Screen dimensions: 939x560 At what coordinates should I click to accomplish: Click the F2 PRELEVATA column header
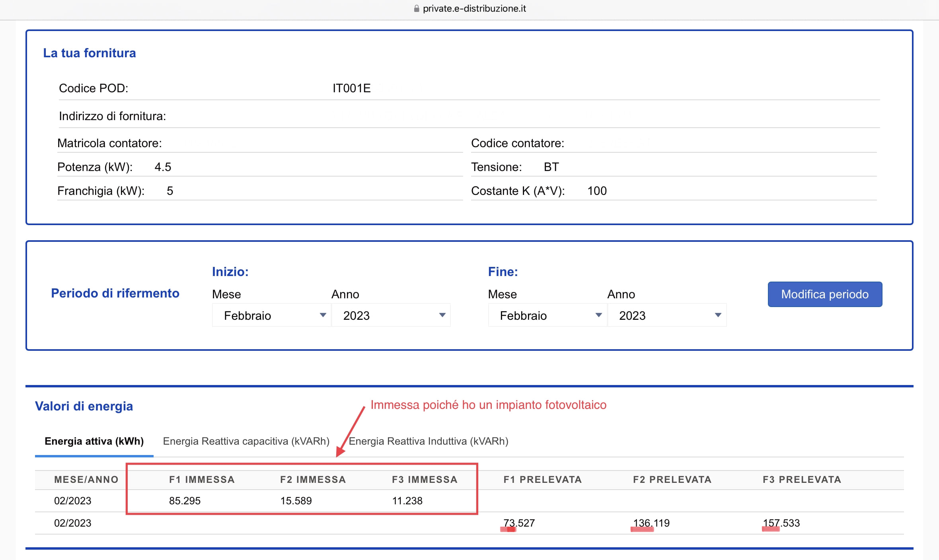click(672, 480)
